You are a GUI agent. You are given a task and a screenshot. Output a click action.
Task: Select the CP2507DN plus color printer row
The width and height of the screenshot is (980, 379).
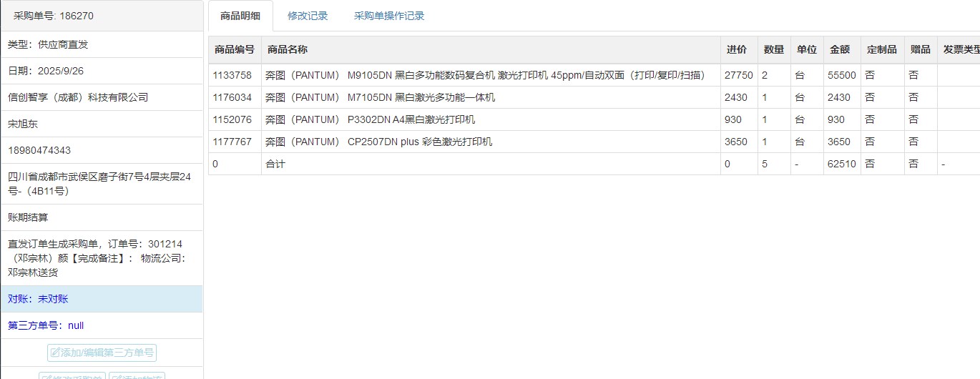point(378,142)
